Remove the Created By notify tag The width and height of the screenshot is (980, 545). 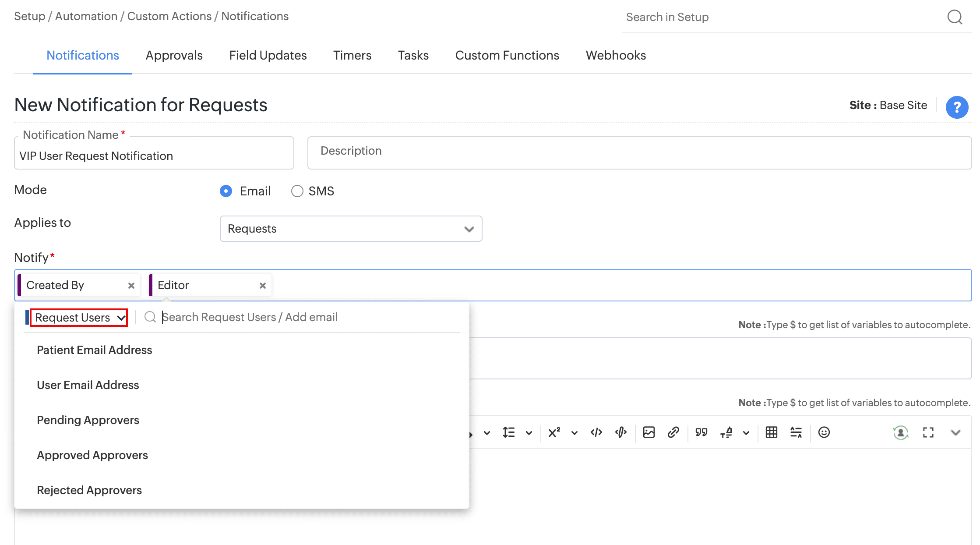click(x=131, y=286)
